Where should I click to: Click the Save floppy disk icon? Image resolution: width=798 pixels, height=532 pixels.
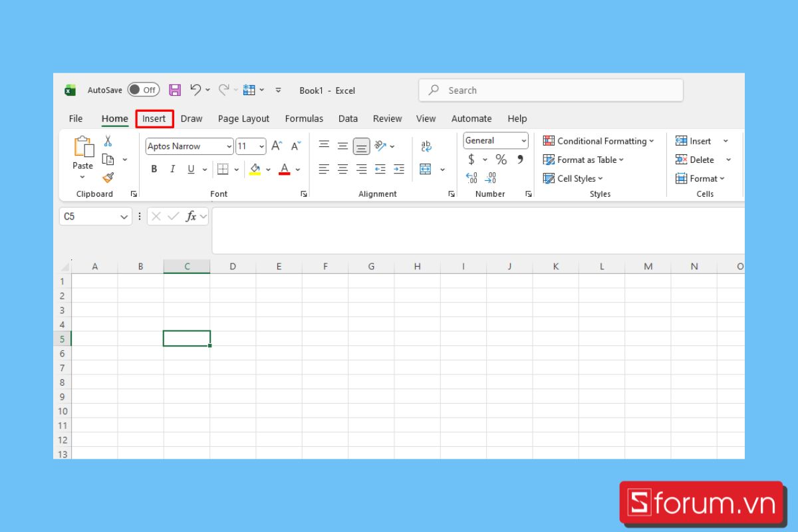[175, 90]
